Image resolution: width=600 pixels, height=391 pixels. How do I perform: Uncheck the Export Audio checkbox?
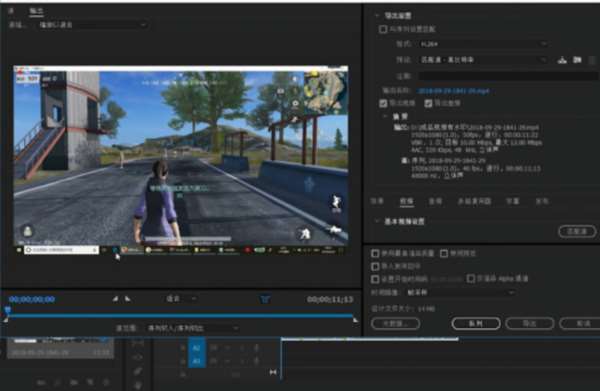(x=428, y=103)
